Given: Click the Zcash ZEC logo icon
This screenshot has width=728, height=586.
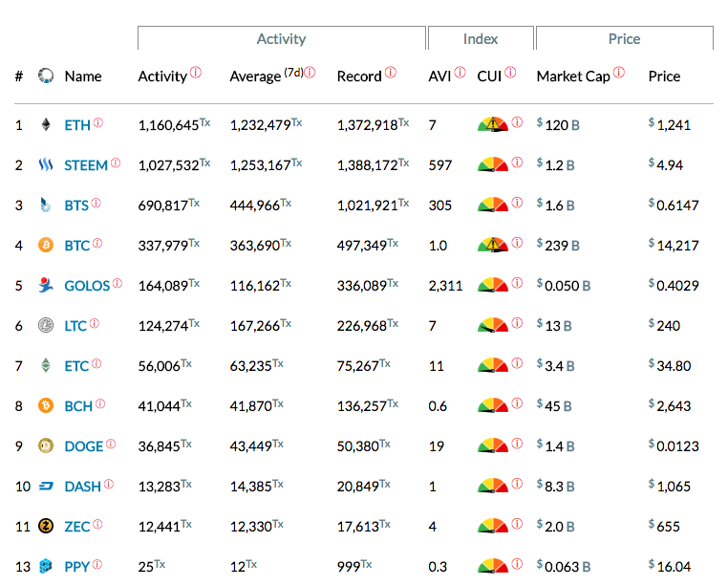Looking at the screenshot, I should [46, 526].
